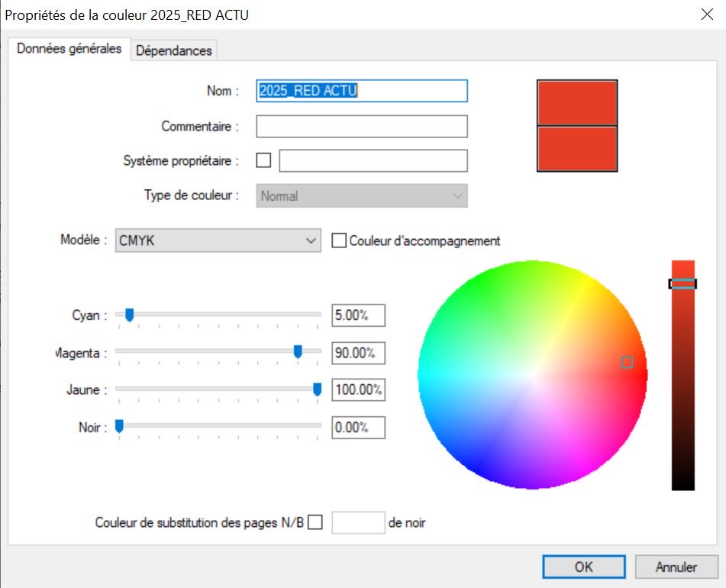This screenshot has height=588, width=726.
Task: Click the Magenta slider handle
Action: [x=298, y=352]
